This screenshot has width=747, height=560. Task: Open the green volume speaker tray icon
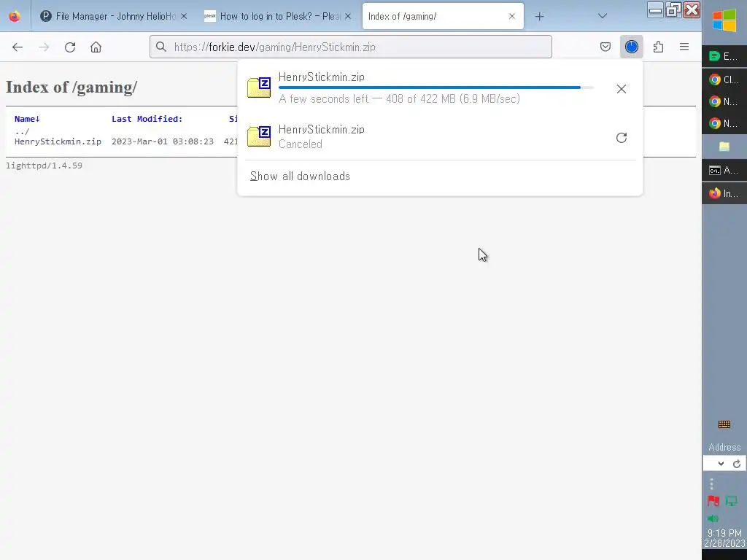pyautogui.click(x=713, y=518)
